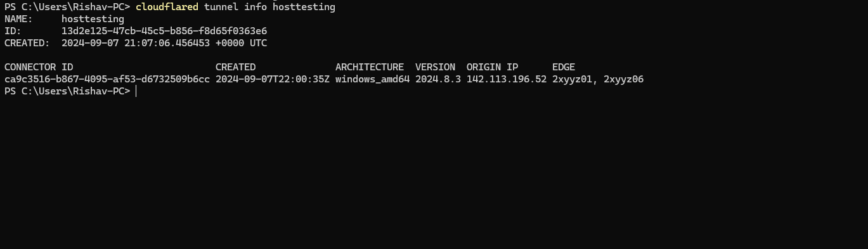The height and width of the screenshot is (249, 868).
Task: Click the connector ID ca9c3516 value
Action: pos(107,79)
